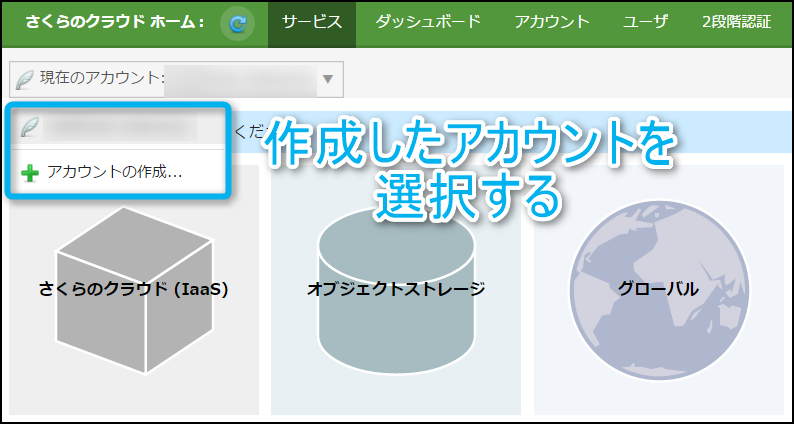The height and width of the screenshot is (424, 794).
Task: Click the blue circular refresh icon
Action: 237,22
